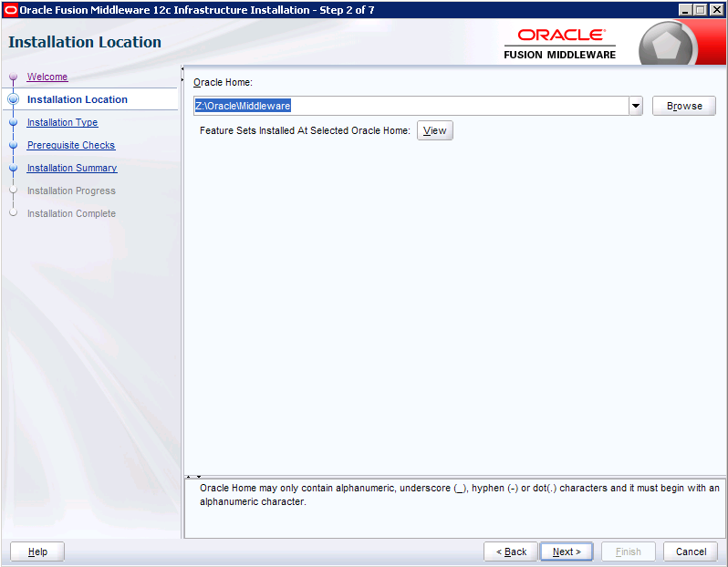
Task: Minimize the installer window
Action: [685, 10]
